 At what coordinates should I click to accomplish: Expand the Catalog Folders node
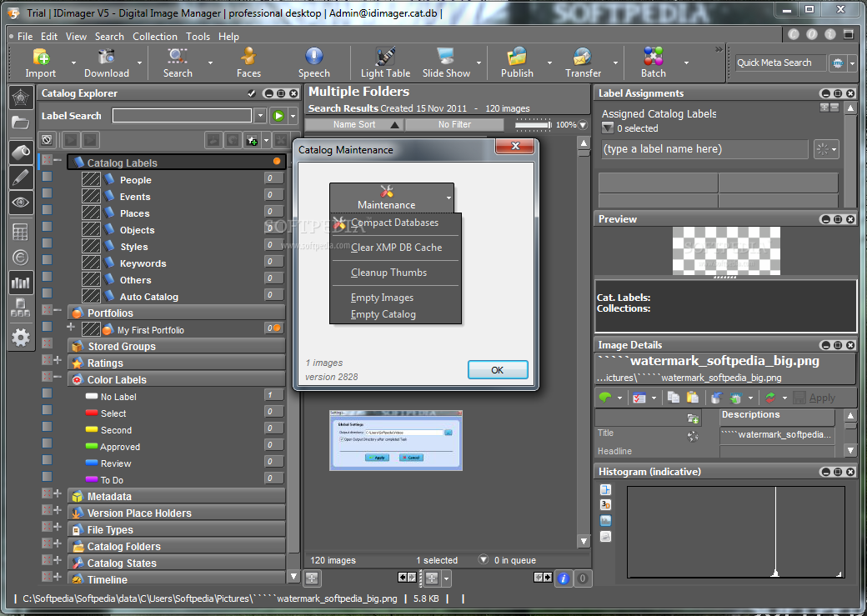click(x=58, y=543)
